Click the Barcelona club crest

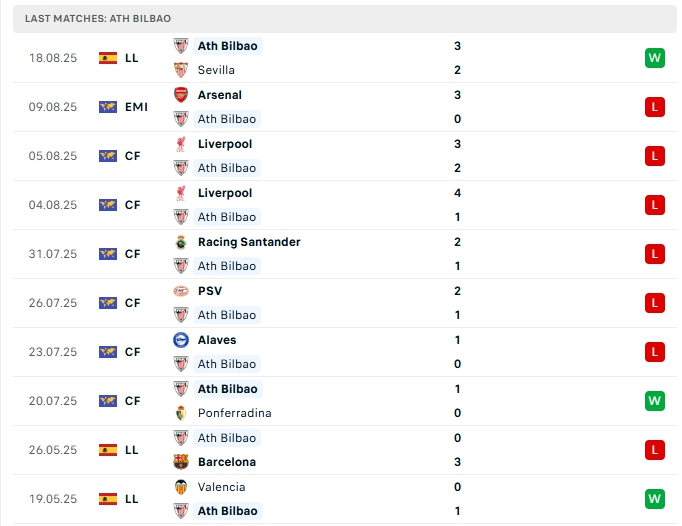point(181,462)
